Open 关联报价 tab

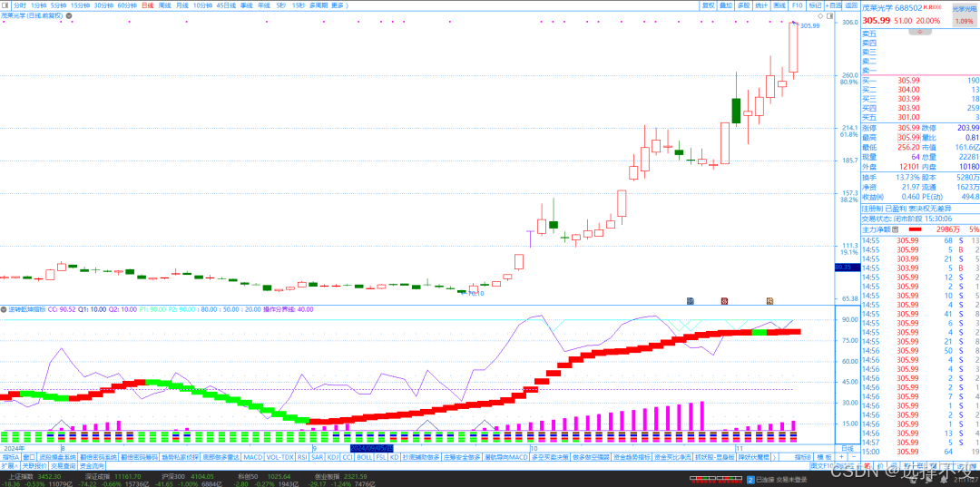coord(35,466)
